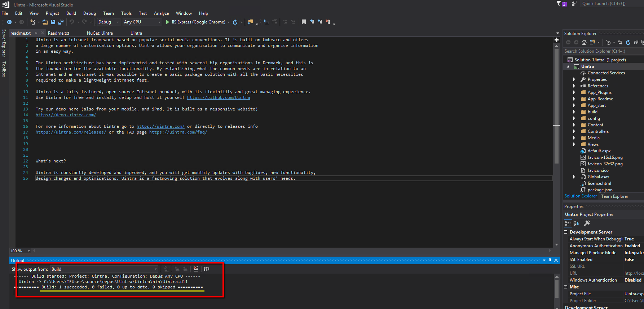Screen dimensions: 644x309
Task: Clear all bookmarks with red X icon
Action: click(328, 22)
